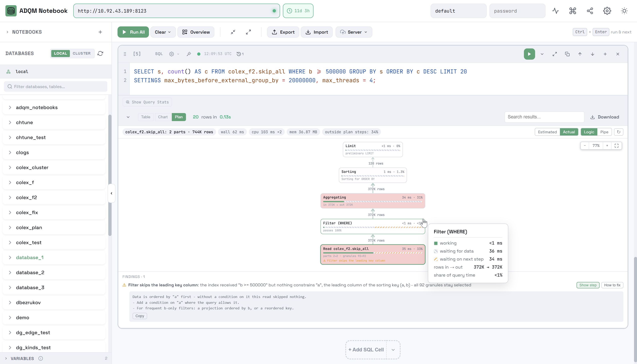Screen dimensions: 637x364
Task: Click How to fix button
Action: [612, 285]
